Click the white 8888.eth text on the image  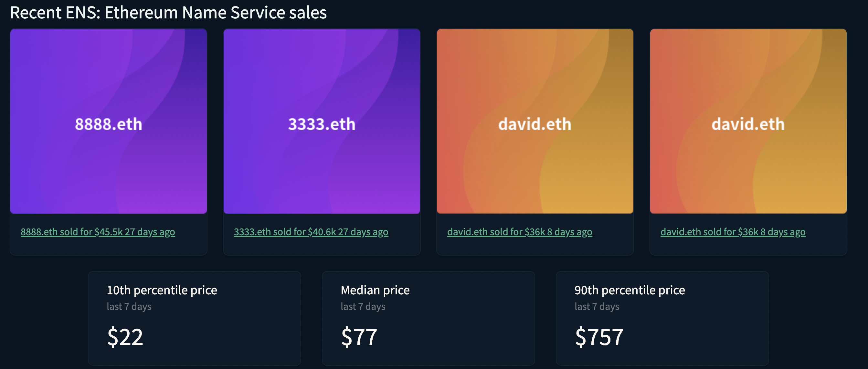(109, 124)
